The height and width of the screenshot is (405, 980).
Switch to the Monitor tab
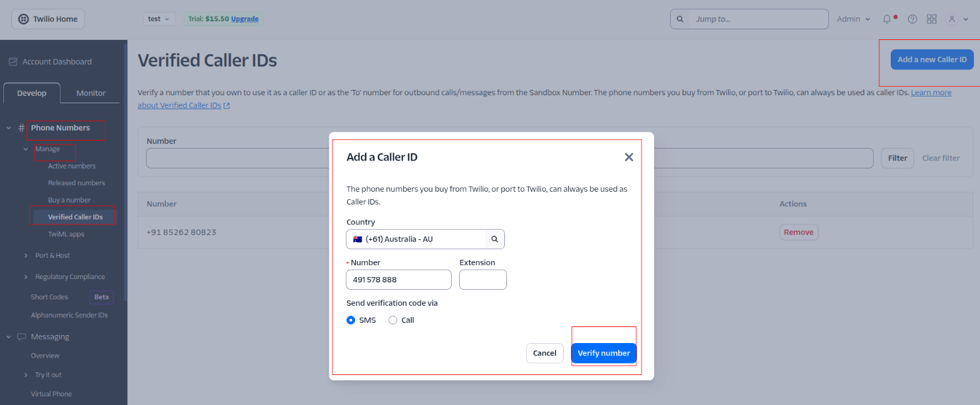pos(91,93)
